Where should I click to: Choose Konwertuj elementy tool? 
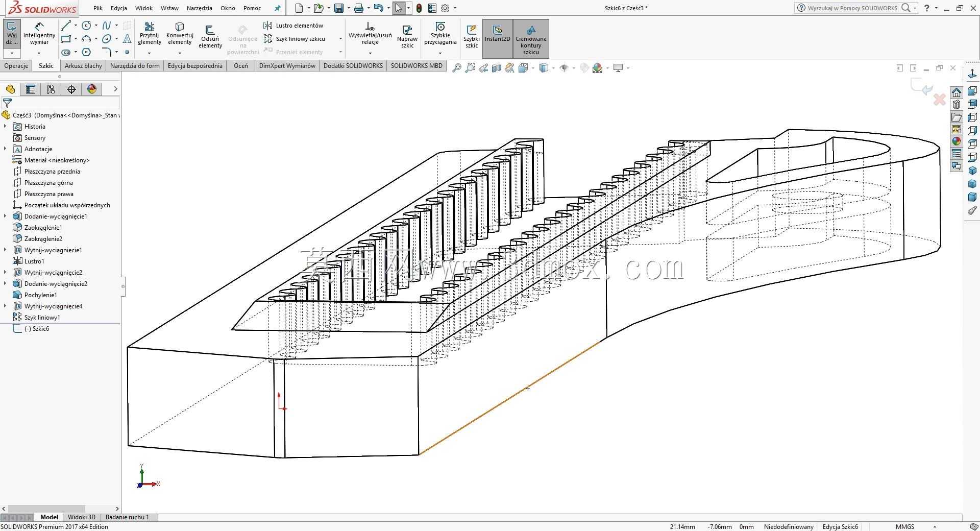pyautogui.click(x=180, y=33)
